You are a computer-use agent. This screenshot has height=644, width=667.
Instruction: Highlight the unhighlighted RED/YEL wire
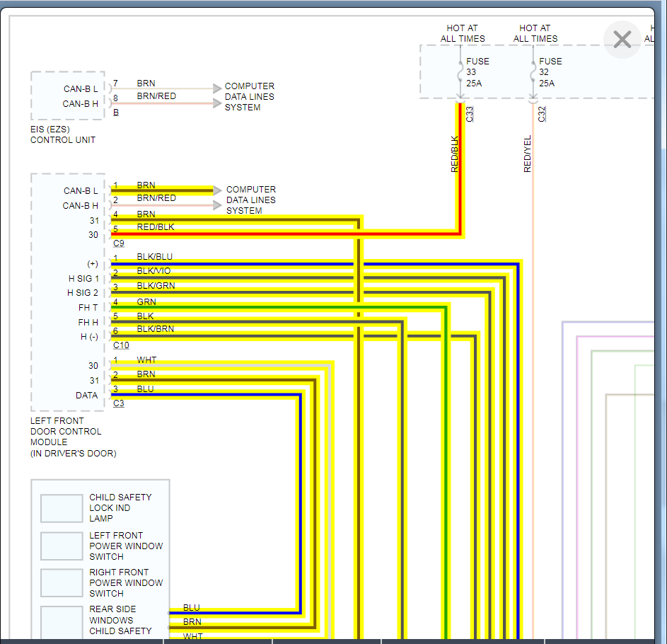(533, 354)
